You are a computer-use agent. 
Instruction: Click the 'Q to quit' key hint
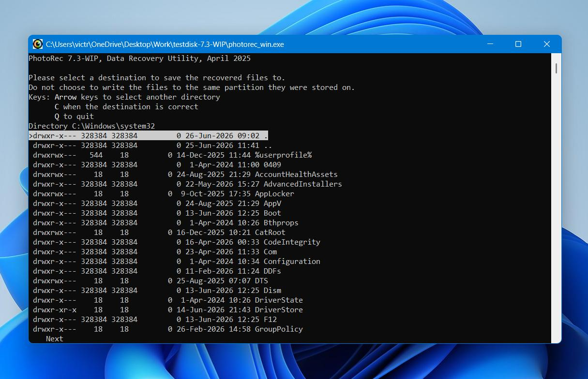click(x=74, y=117)
